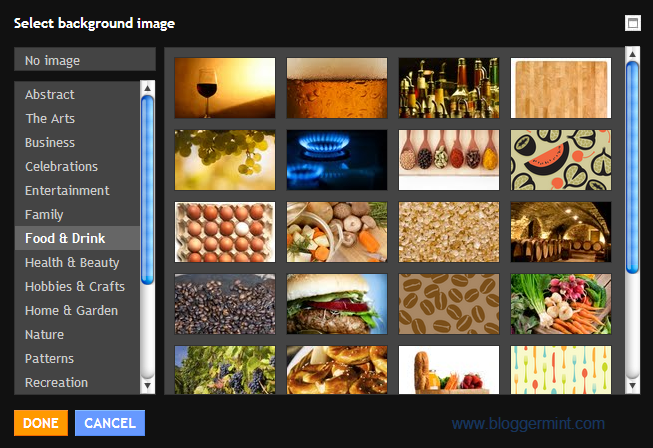
Task: Click the image gallery scrollbar down arrow
Action: [x=633, y=386]
